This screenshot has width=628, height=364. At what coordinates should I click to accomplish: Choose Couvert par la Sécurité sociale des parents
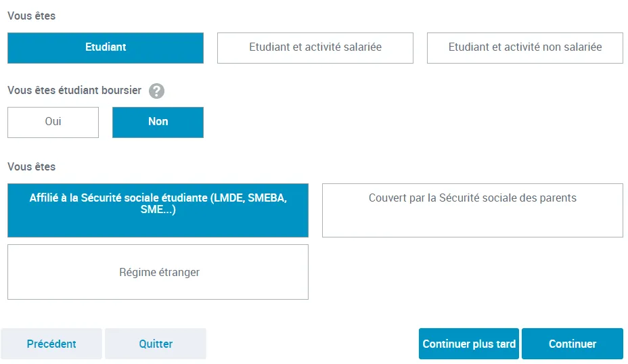click(472, 210)
